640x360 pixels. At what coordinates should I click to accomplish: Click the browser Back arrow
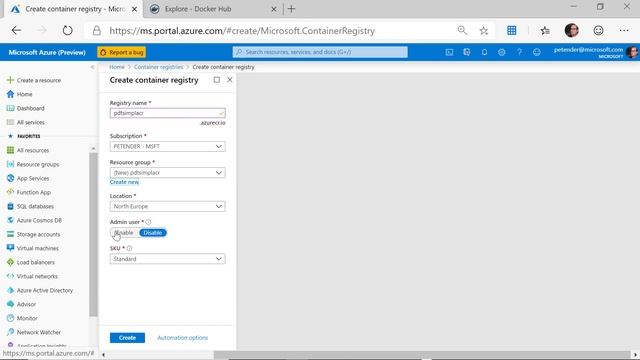[x=16, y=31]
